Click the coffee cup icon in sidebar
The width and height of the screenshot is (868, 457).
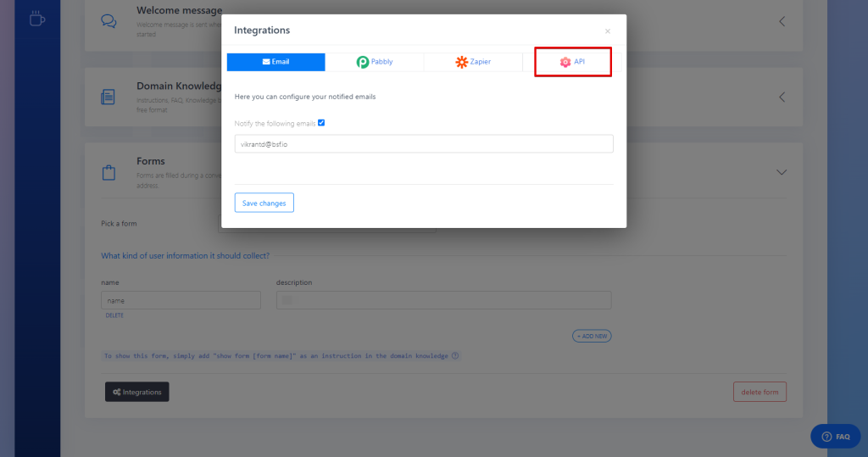(37, 19)
